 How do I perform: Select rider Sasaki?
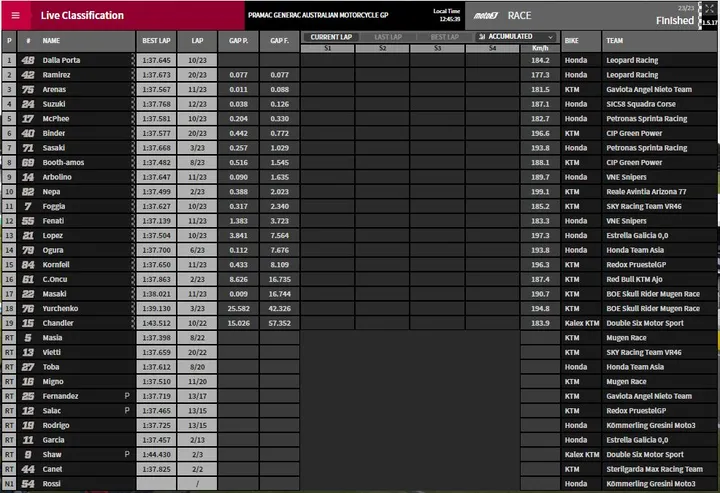point(54,148)
